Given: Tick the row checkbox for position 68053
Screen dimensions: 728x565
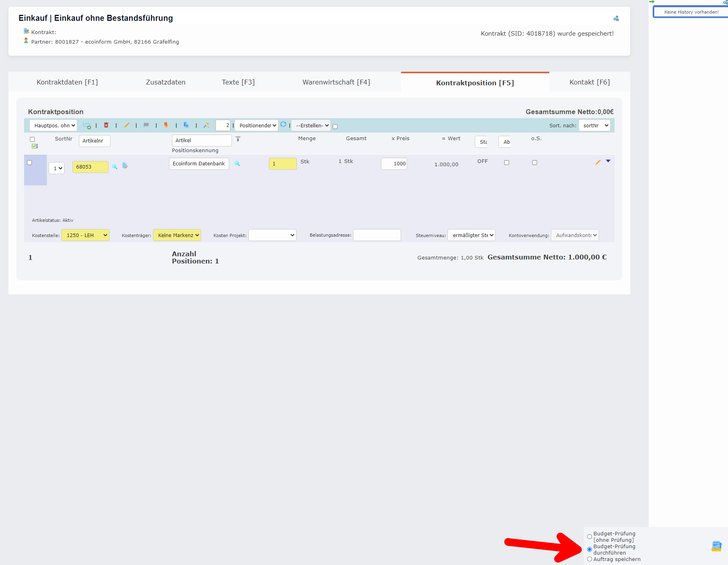Looking at the screenshot, I should (x=30, y=163).
